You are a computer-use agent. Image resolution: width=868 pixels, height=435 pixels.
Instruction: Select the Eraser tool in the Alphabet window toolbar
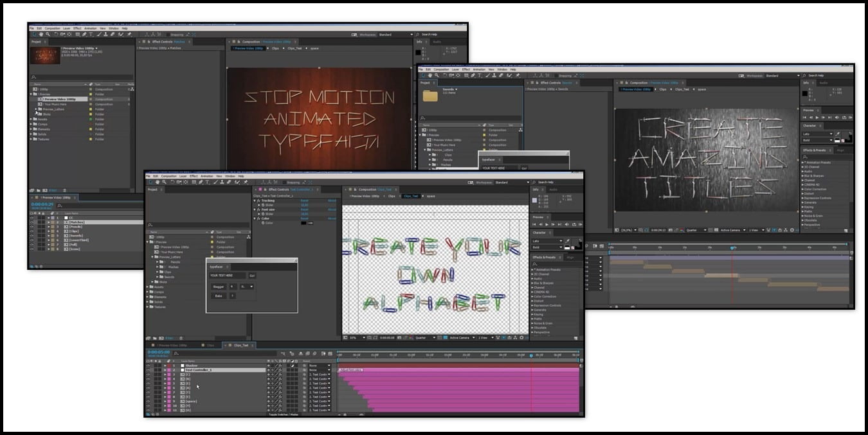[229, 182]
